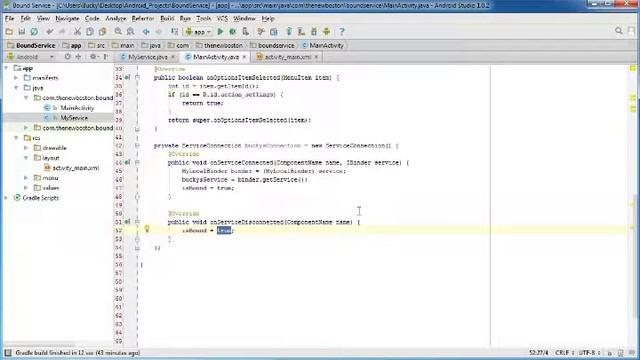Open the app run configuration dropdown
Screen dimensions: 640x360
tap(198, 31)
